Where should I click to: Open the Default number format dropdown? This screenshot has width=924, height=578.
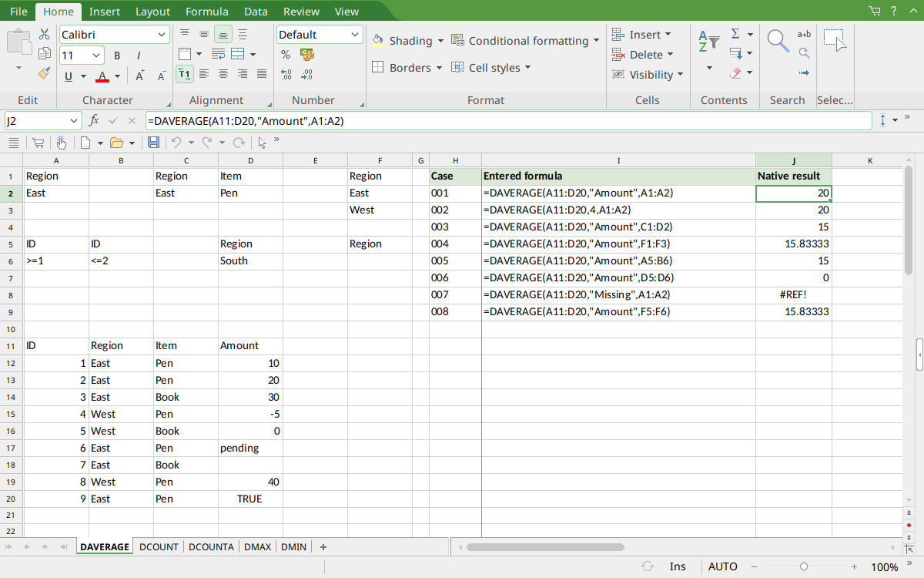coord(355,35)
